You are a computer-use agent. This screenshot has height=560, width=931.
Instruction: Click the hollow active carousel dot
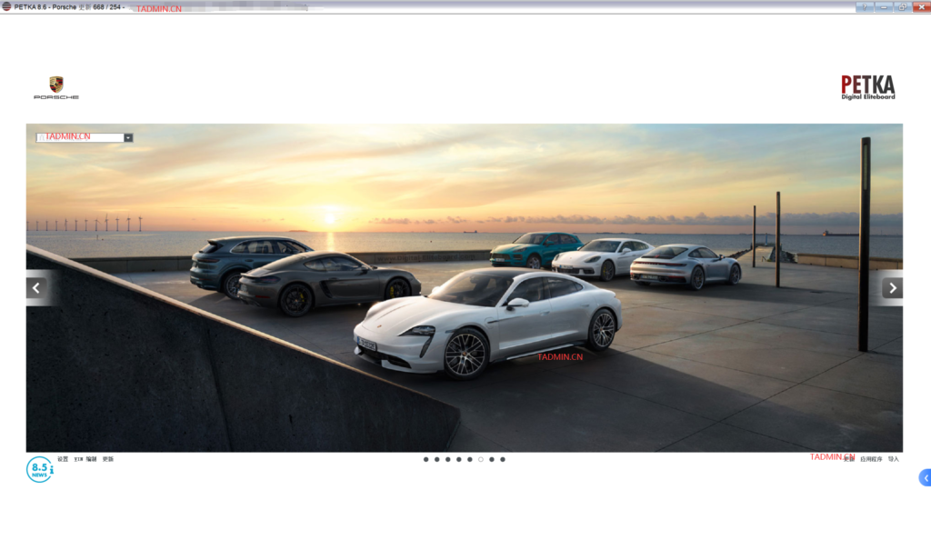click(481, 460)
